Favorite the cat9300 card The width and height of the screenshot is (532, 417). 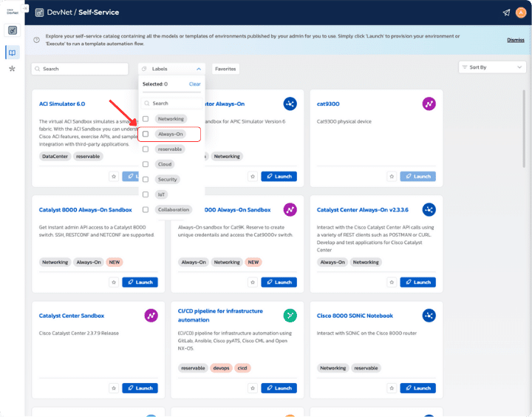392,177
